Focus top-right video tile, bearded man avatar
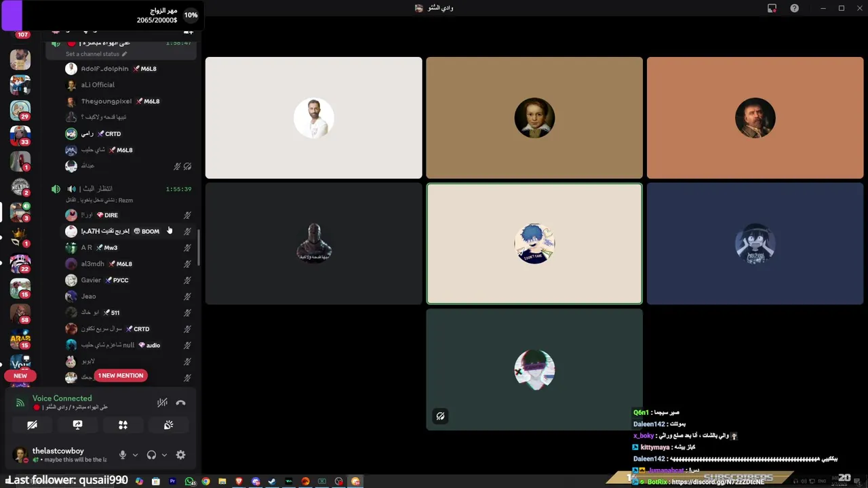Screen dimensions: 868x488 click(x=755, y=118)
